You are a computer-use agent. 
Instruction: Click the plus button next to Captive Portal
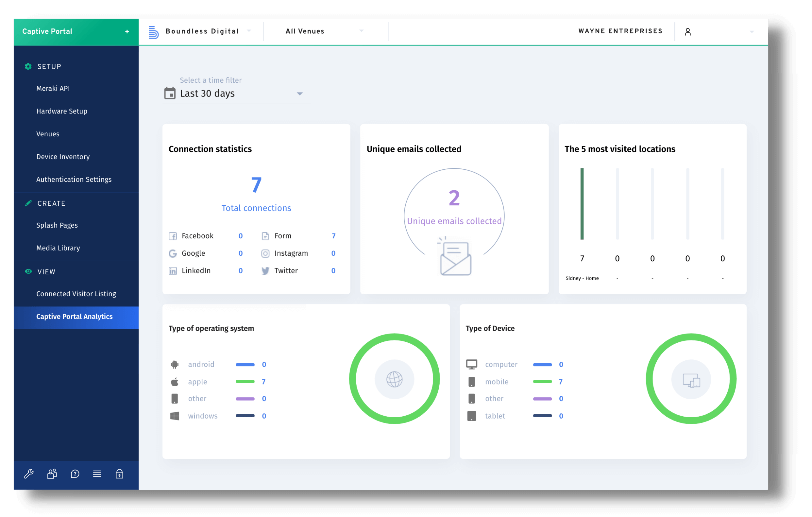click(127, 31)
